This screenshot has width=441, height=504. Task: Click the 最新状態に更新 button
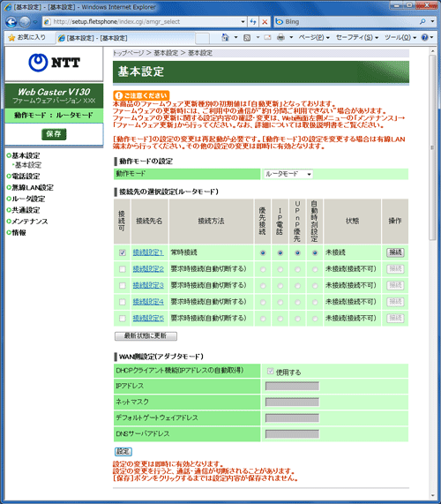[x=146, y=336]
